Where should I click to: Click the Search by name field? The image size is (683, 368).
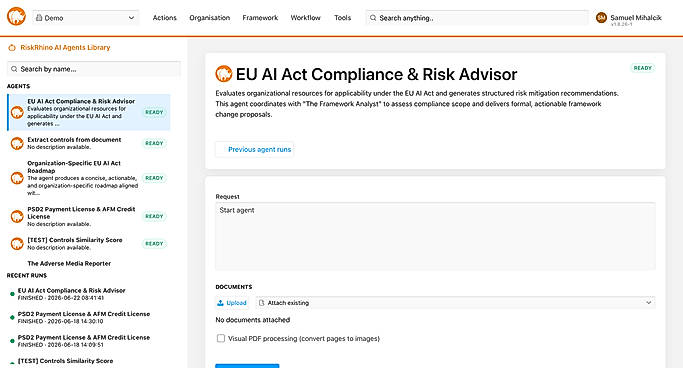tap(94, 69)
